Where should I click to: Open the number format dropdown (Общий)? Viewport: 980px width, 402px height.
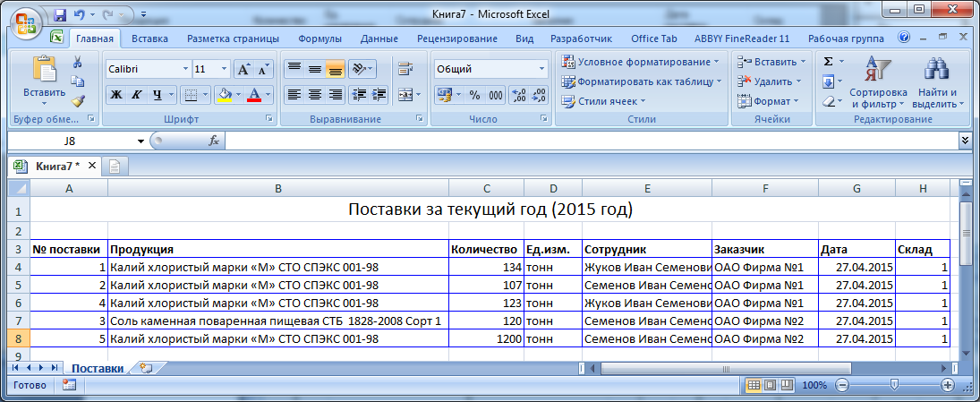click(541, 70)
